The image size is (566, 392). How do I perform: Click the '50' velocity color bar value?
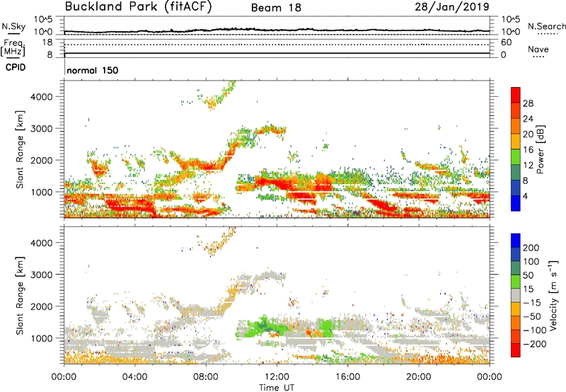point(528,275)
